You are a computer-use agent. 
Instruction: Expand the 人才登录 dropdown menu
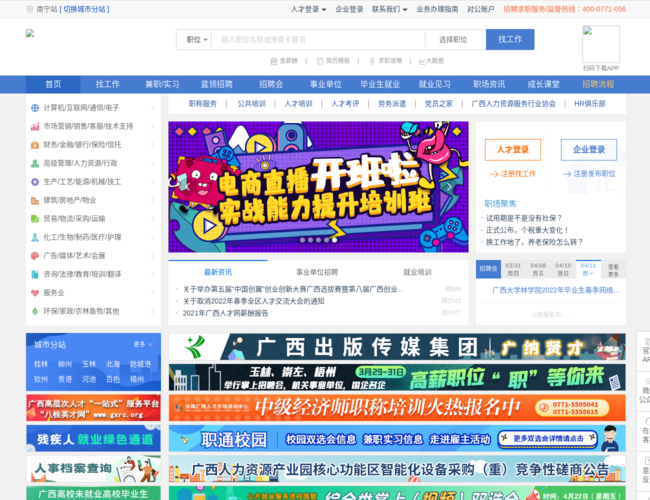pyautogui.click(x=308, y=9)
